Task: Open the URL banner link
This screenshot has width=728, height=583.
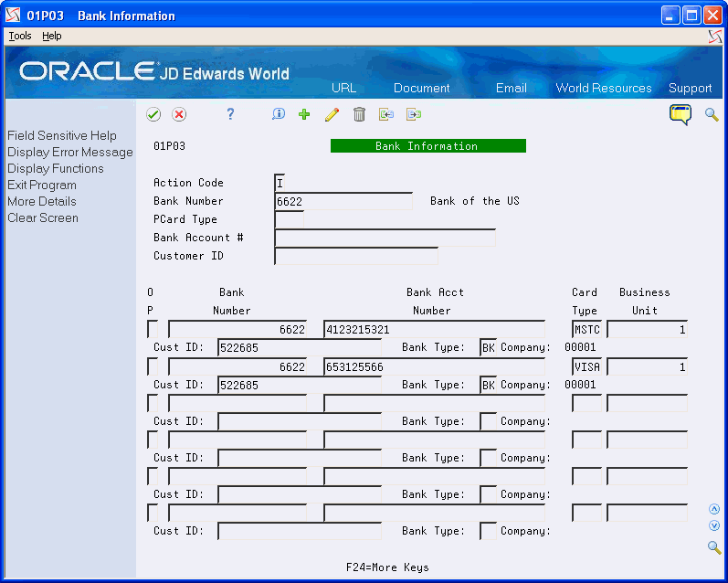Action: (344, 88)
